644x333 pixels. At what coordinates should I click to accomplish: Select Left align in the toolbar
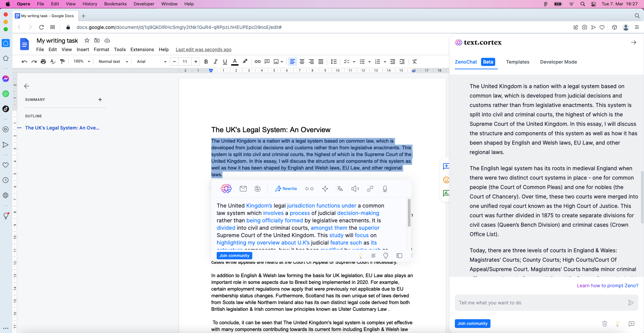point(293,62)
